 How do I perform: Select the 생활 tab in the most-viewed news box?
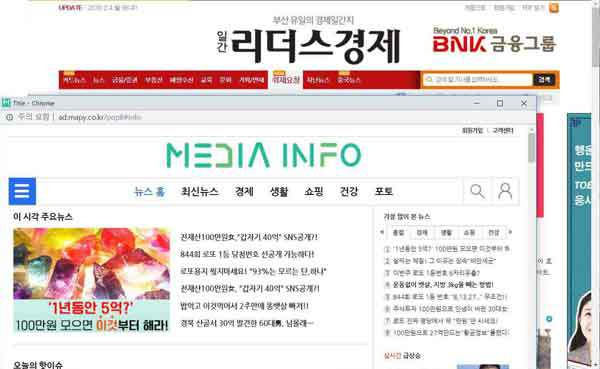pyautogui.click(x=446, y=232)
